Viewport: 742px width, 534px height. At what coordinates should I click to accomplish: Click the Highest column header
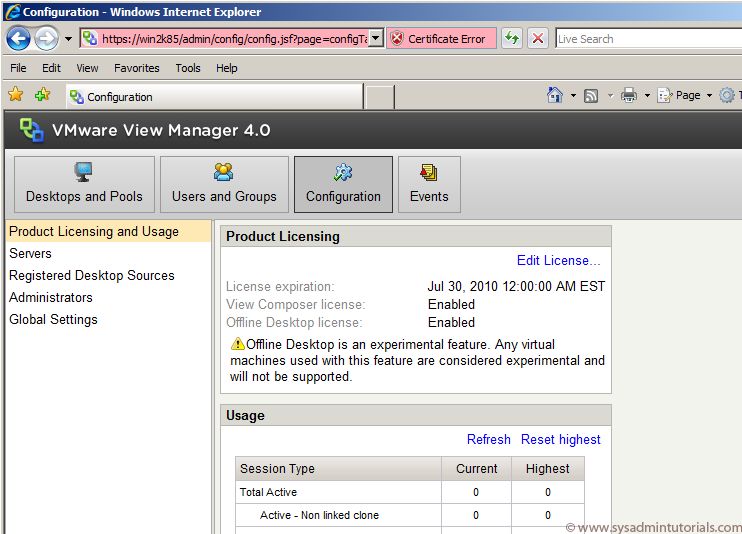(548, 469)
